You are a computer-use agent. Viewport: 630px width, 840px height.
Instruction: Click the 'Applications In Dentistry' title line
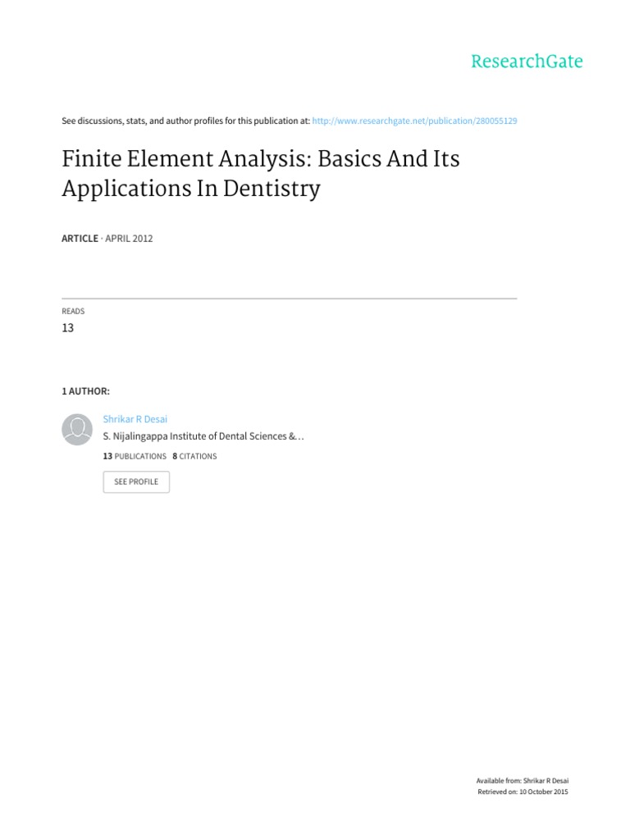coord(191,189)
